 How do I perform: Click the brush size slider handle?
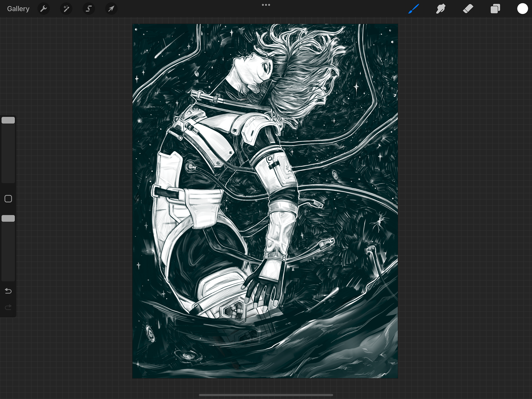pos(8,120)
